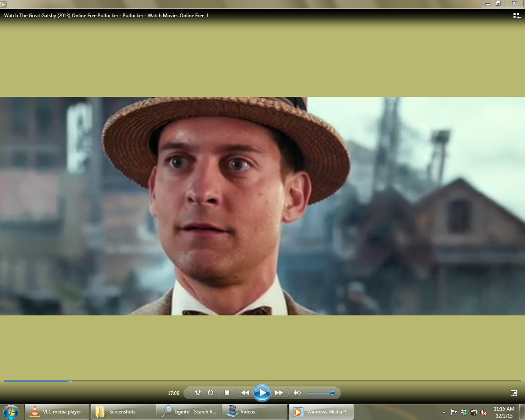Click the fast forward/next button
The width and height of the screenshot is (525, 420).
tap(279, 393)
